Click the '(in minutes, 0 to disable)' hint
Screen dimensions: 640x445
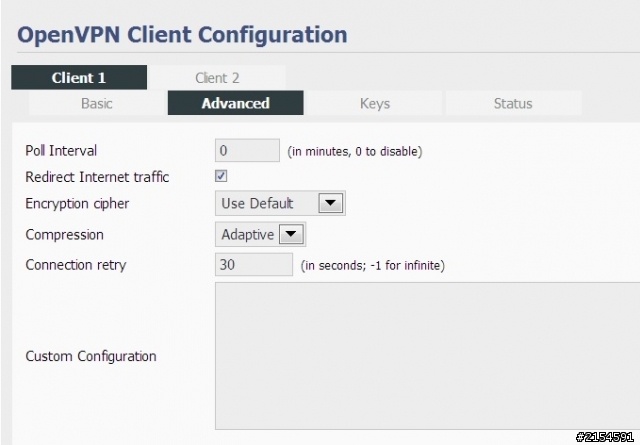pos(355,151)
